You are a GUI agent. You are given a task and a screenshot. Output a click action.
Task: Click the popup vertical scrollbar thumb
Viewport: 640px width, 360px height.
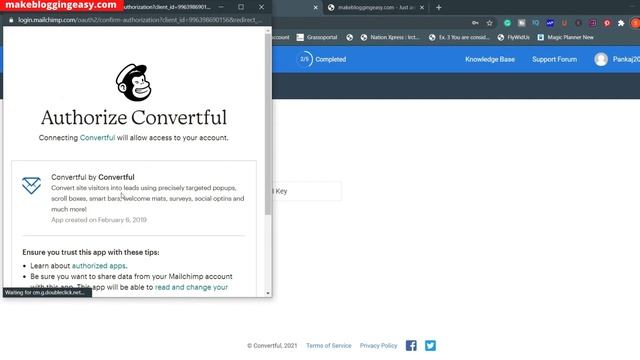268,124
